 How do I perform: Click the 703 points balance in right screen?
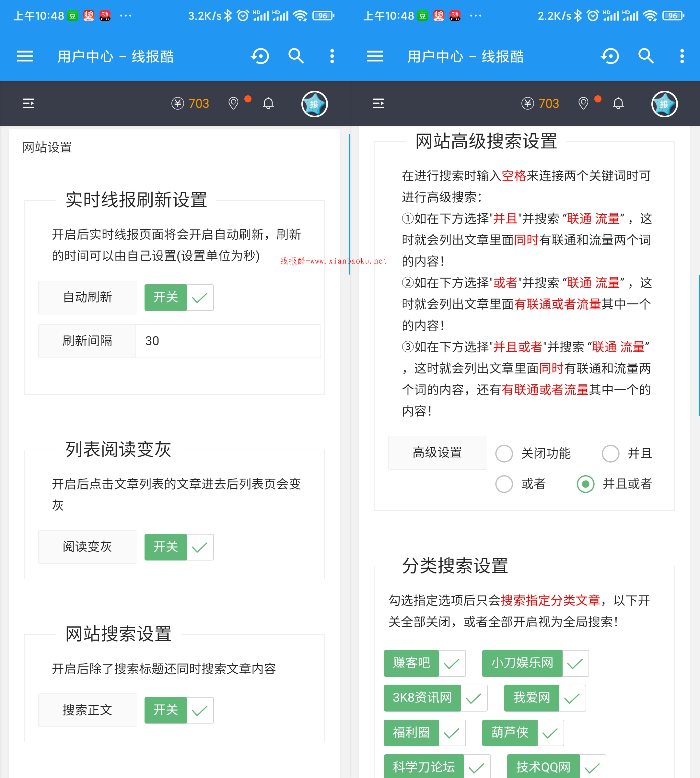point(549,103)
